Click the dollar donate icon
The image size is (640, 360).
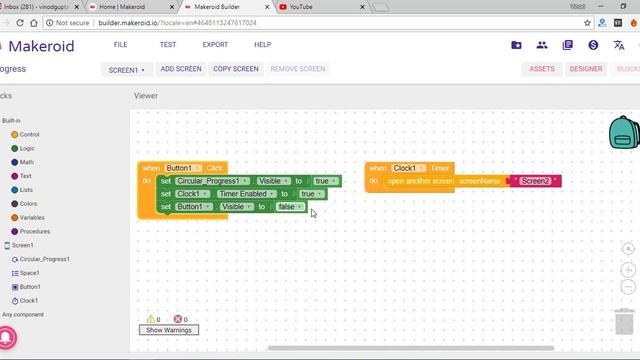(593, 45)
